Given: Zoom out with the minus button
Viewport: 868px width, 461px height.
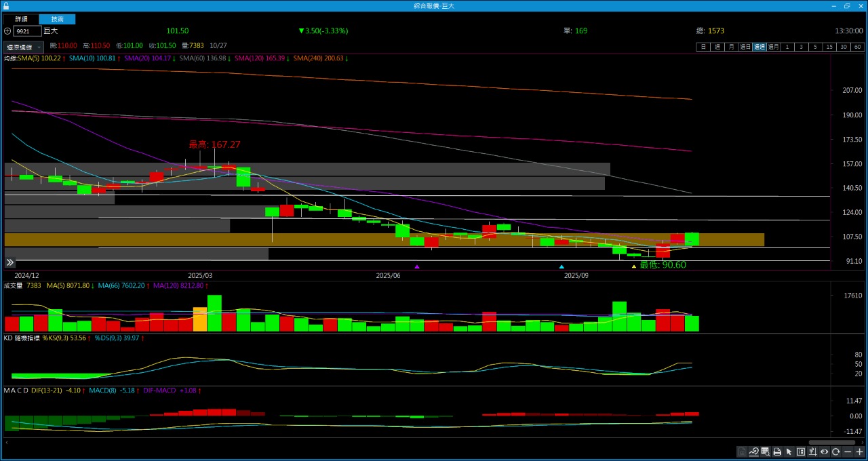Looking at the screenshot, I should 848,452.
